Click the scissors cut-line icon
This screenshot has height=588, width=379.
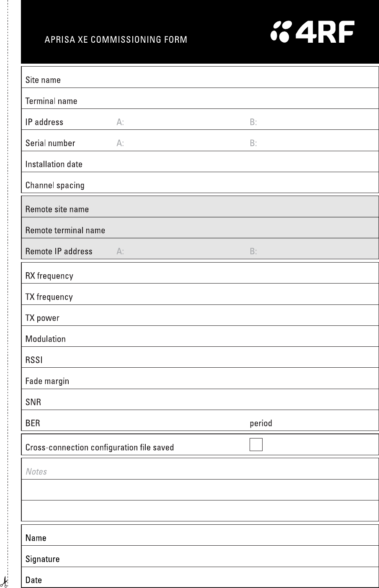(x=4, y=581)
